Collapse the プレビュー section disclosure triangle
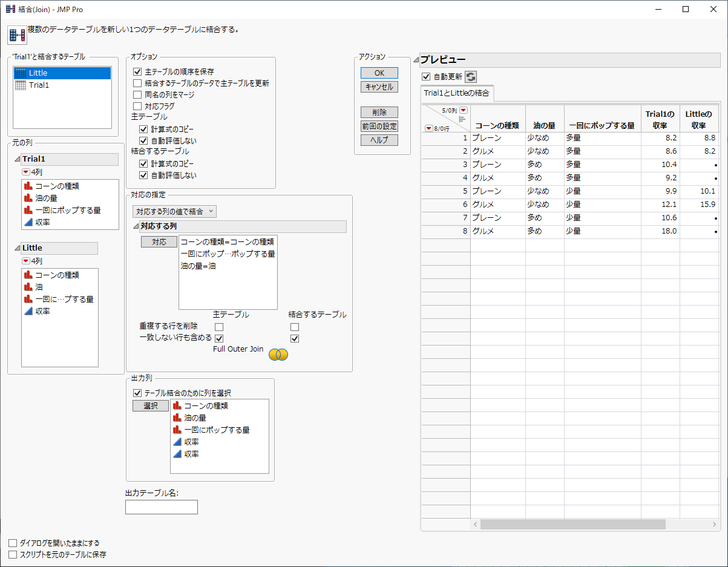 coord(416,60)
